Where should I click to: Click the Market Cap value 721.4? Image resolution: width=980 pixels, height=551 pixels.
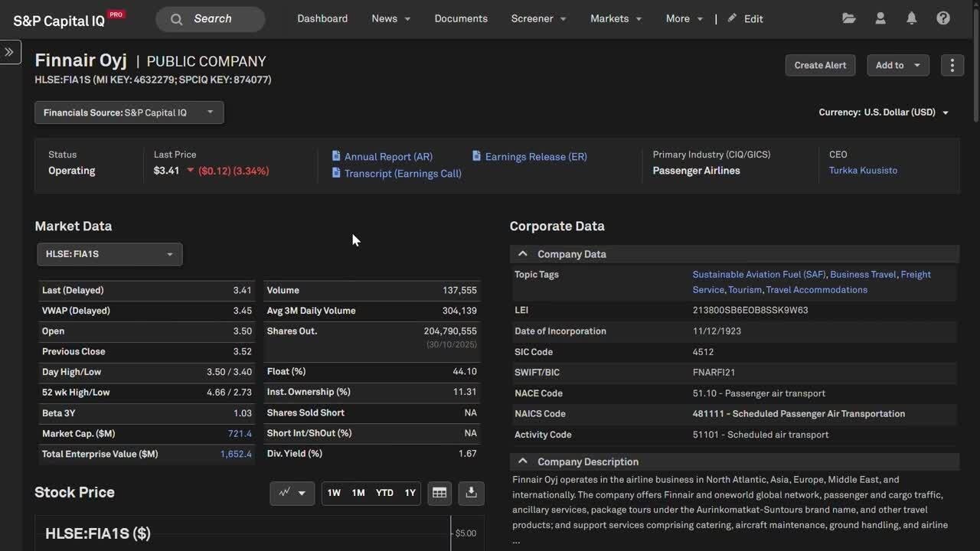tap(240, 433)
